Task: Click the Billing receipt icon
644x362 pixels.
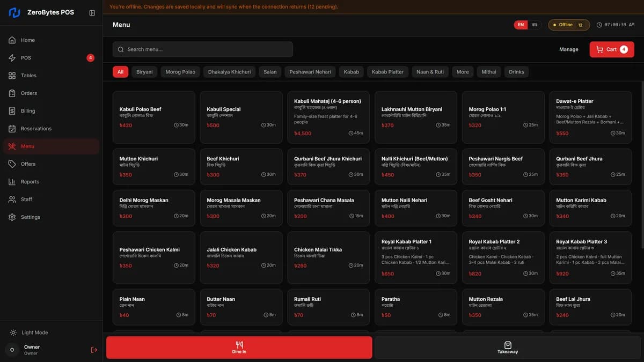Action: tap(12, 111)
